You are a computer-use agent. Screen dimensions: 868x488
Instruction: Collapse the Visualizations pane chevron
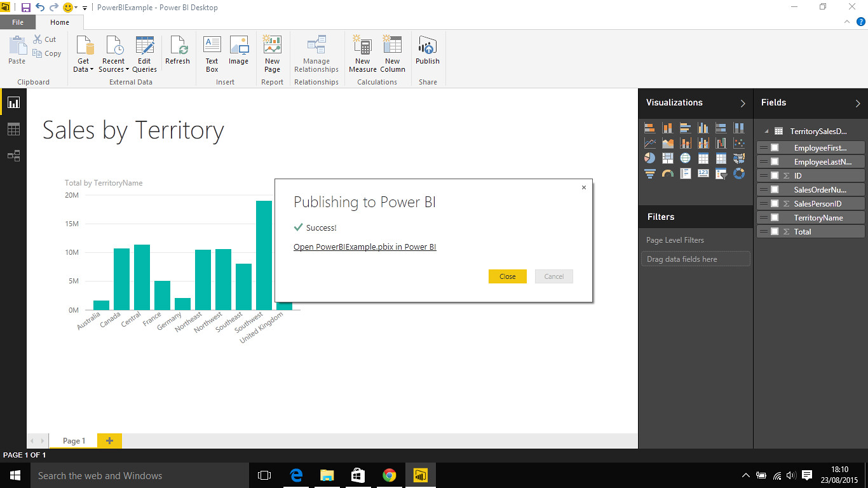point(743,103)
